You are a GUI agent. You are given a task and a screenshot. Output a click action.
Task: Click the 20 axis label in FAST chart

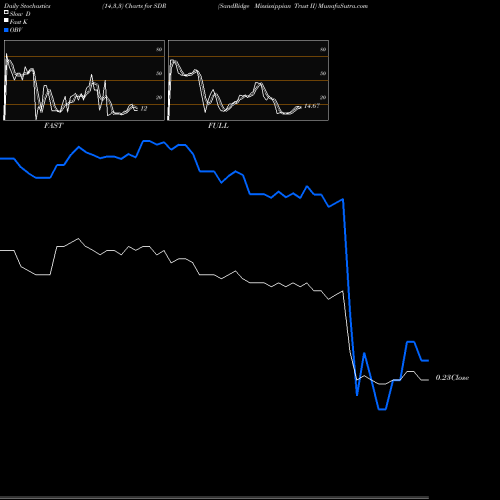[x=159, y=97]
